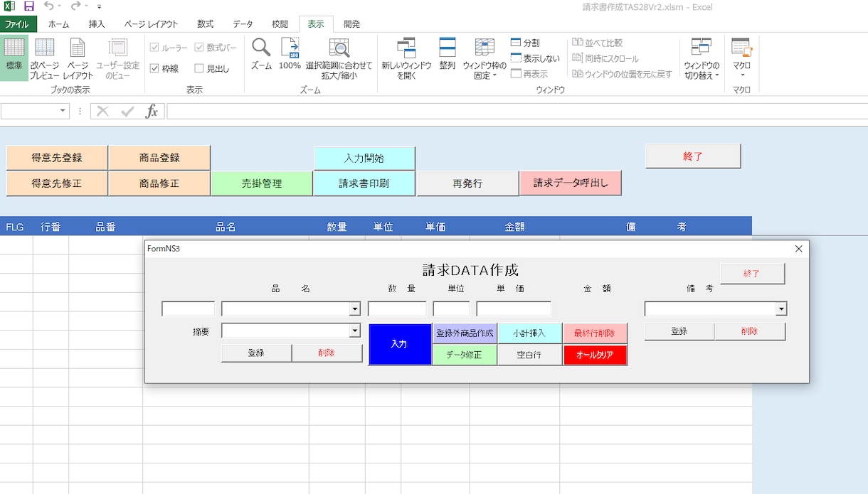Click ウィンドウの位置を元に戻す

click(x=622, y=74)
